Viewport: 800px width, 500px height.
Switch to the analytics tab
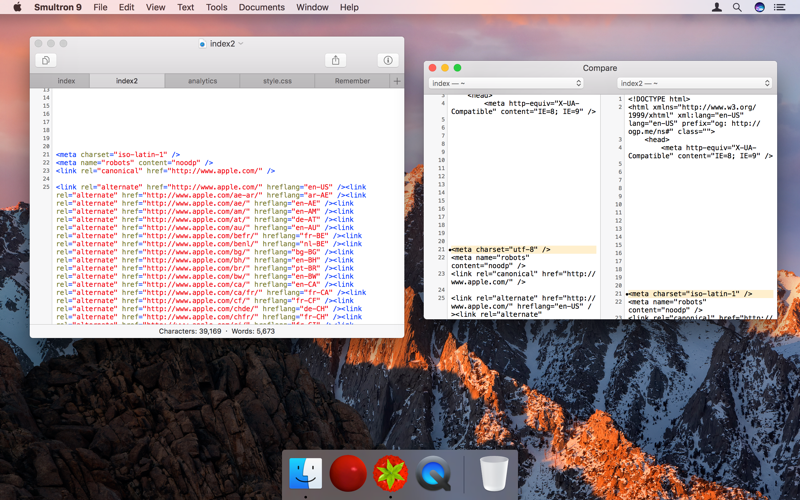(x=202, y=81)
